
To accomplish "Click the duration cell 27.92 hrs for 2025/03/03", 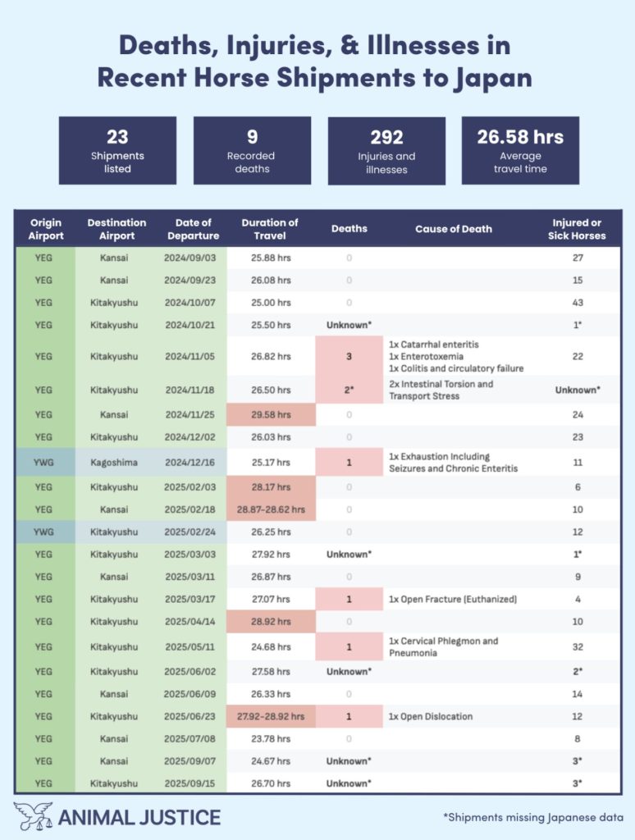I will [x=271, y=555].
